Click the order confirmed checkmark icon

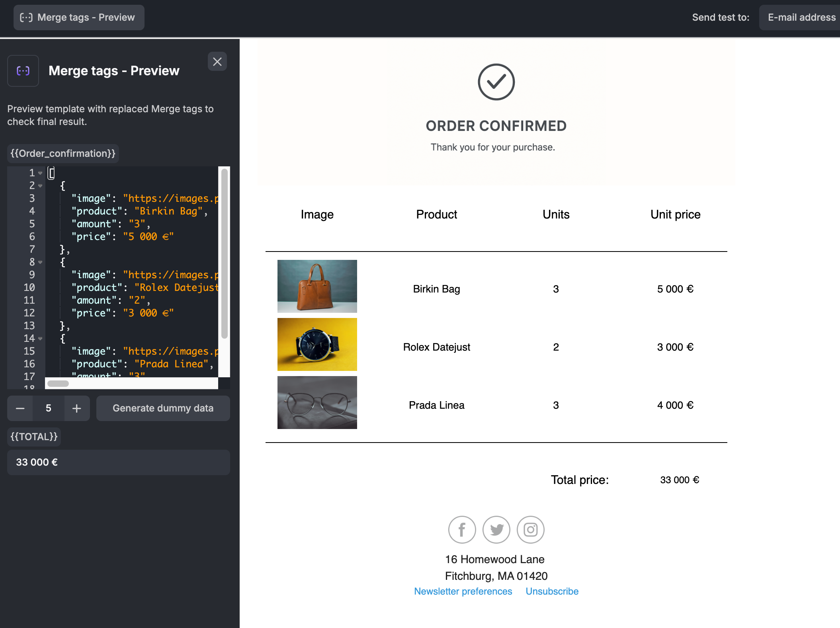pyautogui.click(x=496, y=82)
